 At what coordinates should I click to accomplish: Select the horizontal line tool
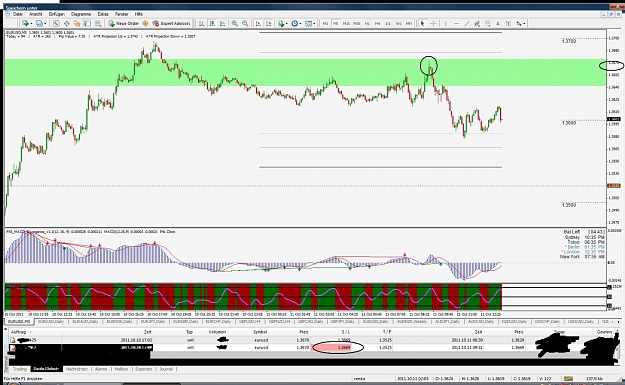(456, 24)
